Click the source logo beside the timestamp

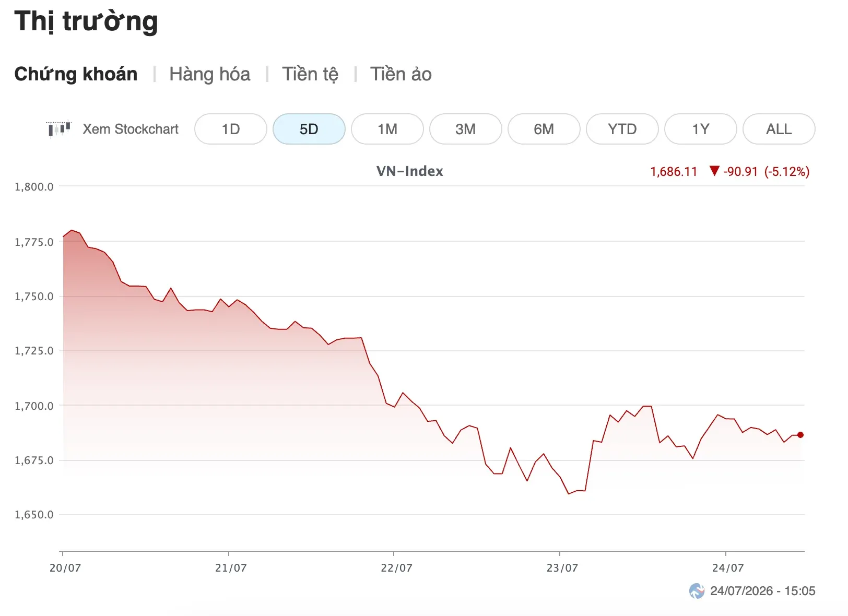697,591
